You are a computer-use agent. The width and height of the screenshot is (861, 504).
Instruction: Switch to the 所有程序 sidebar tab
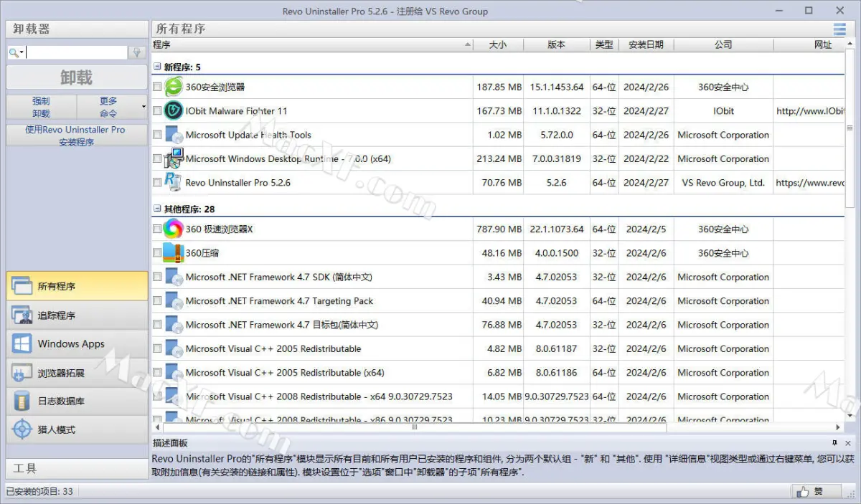tap(77, 286)
